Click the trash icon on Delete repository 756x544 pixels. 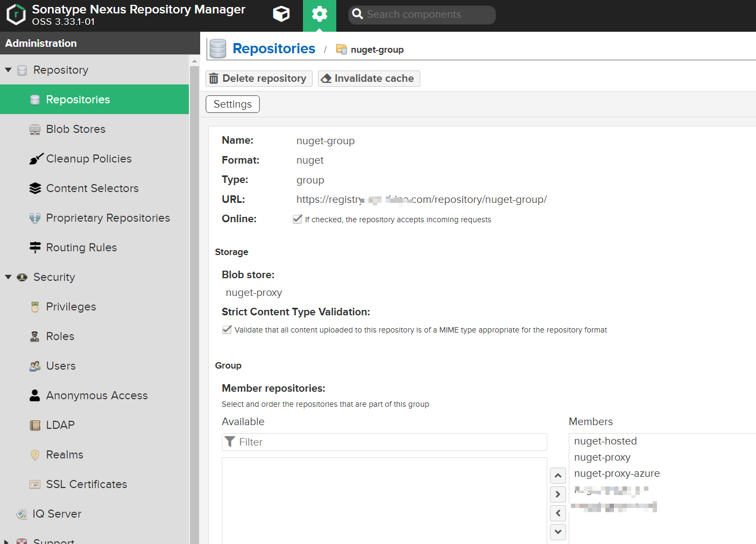click(214, 79)
